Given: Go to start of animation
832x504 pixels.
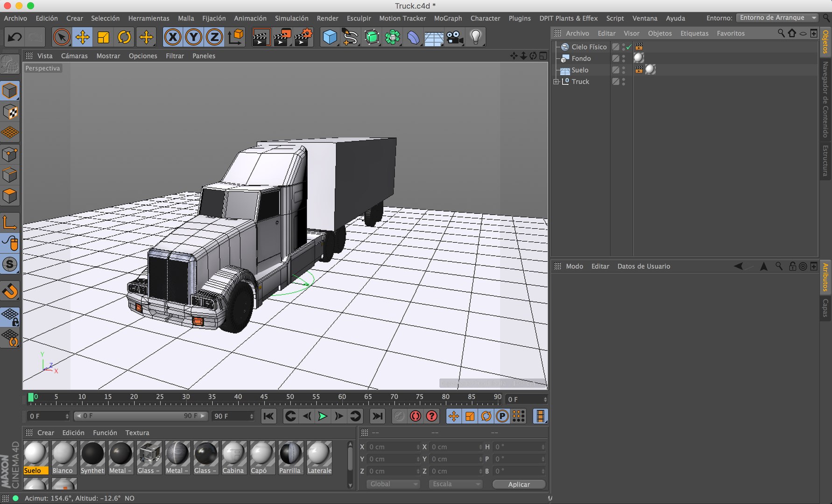Looking at the screenshot, I should [268, 416].
